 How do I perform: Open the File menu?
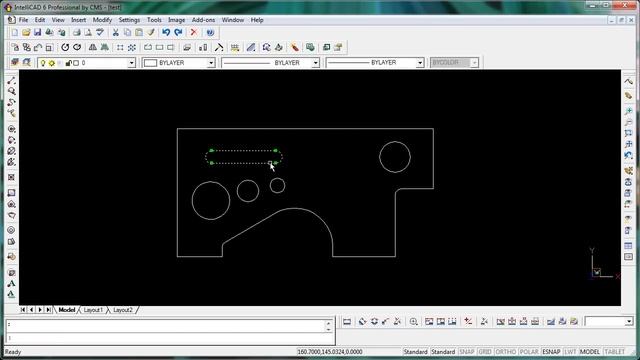click(23, 20)
